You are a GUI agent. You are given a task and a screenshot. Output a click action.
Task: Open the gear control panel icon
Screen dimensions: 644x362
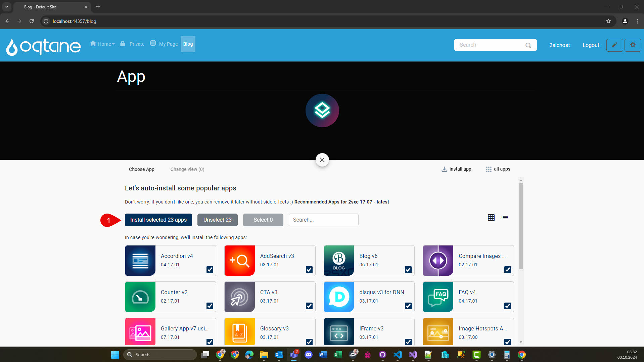click(x=633, y=45)
